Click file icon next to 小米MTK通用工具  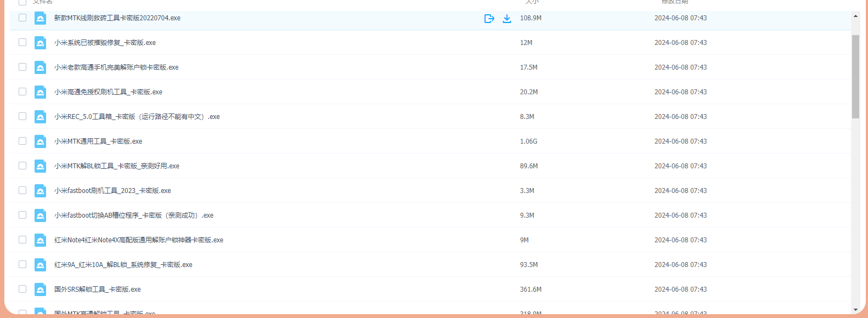(x=40, y=141)
